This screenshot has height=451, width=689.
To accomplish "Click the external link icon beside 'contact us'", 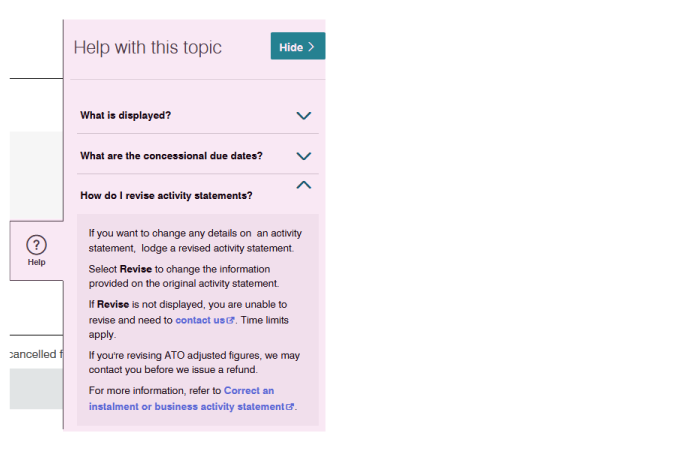I will [x=231, y=320].
